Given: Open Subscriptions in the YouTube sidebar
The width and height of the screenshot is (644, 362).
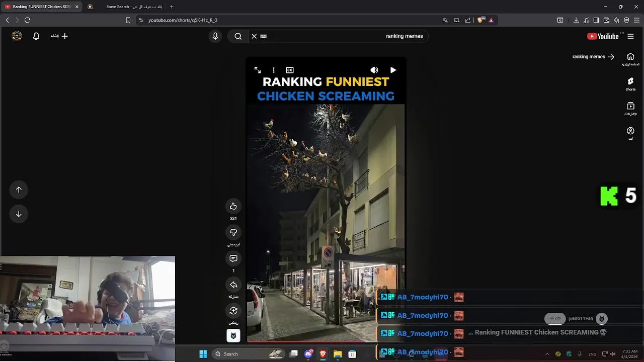Looking at the screenshot, I should coord(630,109).
